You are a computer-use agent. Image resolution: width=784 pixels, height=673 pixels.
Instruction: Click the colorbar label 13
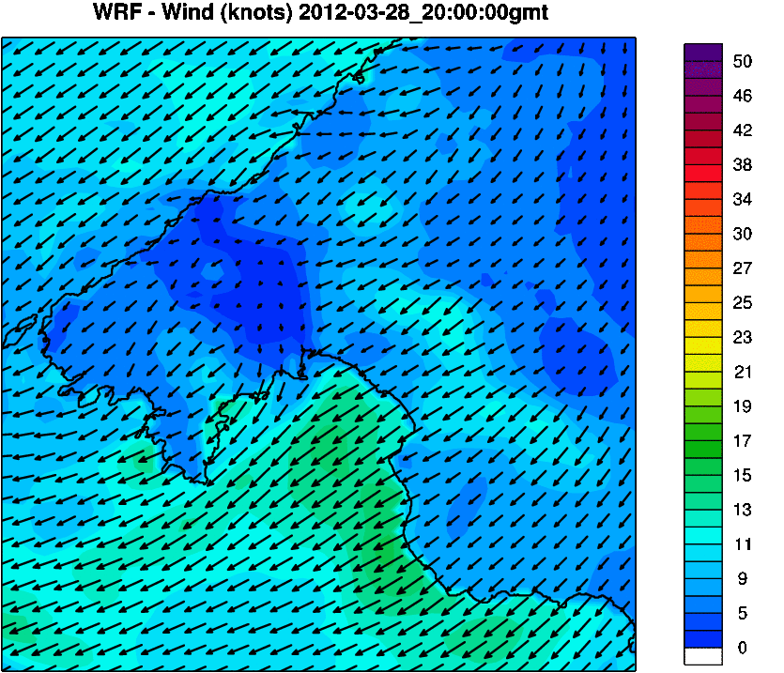click(743, 510)
